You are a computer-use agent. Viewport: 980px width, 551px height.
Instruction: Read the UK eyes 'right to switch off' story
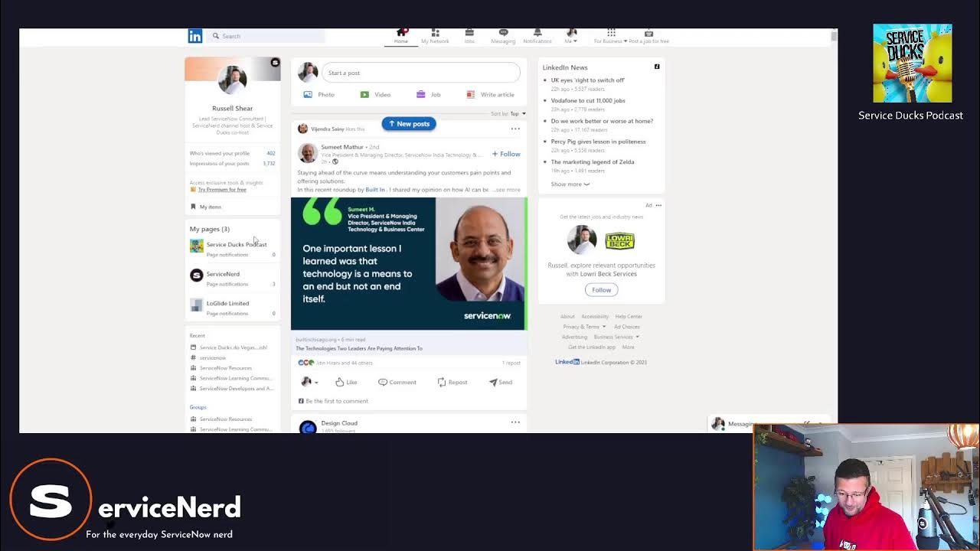[x=588, y=80]
